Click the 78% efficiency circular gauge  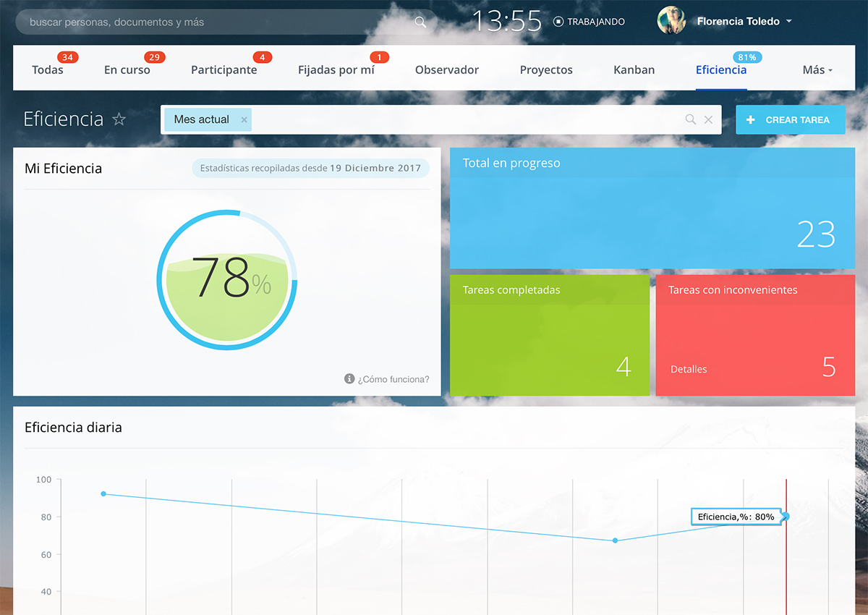click(x=227, y=280)
